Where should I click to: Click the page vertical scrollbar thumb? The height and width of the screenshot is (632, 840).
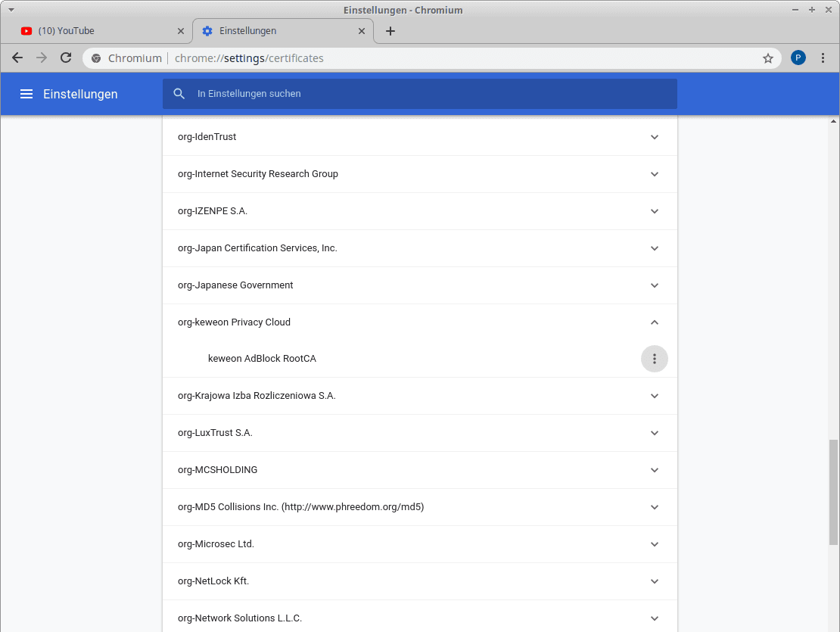pos(833,492)
